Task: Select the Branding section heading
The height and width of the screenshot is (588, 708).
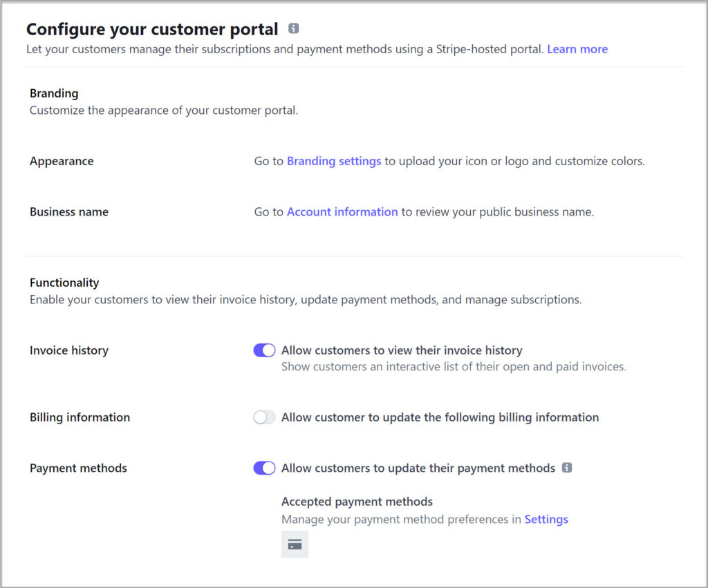Action: click(x=54, y=93)
